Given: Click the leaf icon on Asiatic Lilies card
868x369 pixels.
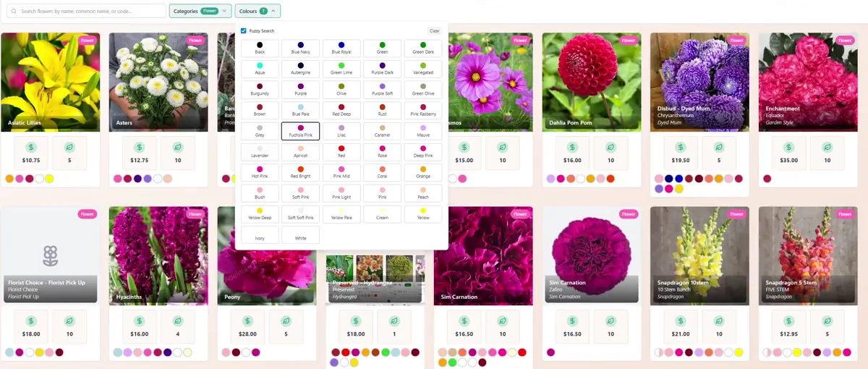Looking at the screenshot, I should 69,147.
